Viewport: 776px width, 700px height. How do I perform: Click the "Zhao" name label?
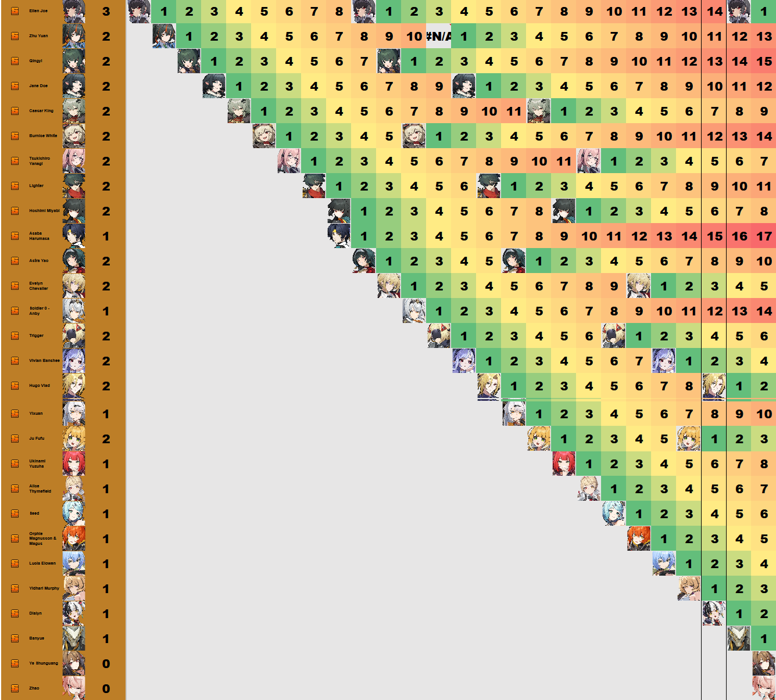tap(34, 688)
